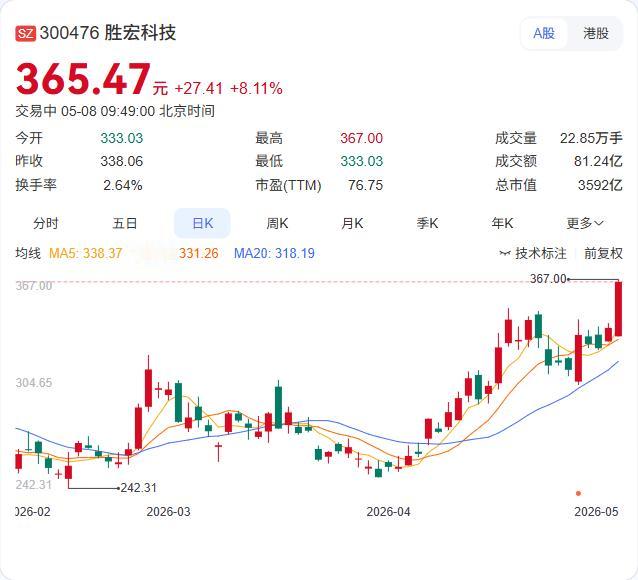638x580 pixels.
Task: Select the 日K daily candlestick tab
Action: click(x=202, y=223)
